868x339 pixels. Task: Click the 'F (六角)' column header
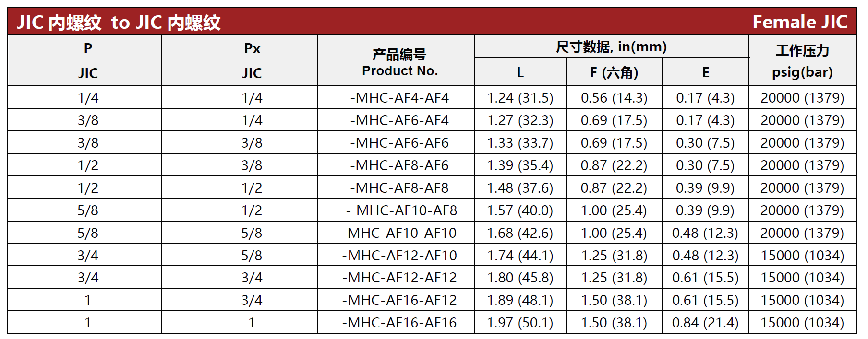pos(614,72)
